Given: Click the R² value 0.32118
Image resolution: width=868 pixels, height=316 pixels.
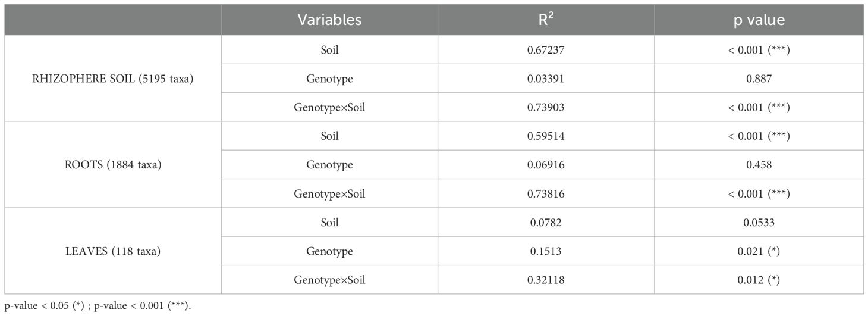Looking at the screenshot, I should tap(546, 280).
